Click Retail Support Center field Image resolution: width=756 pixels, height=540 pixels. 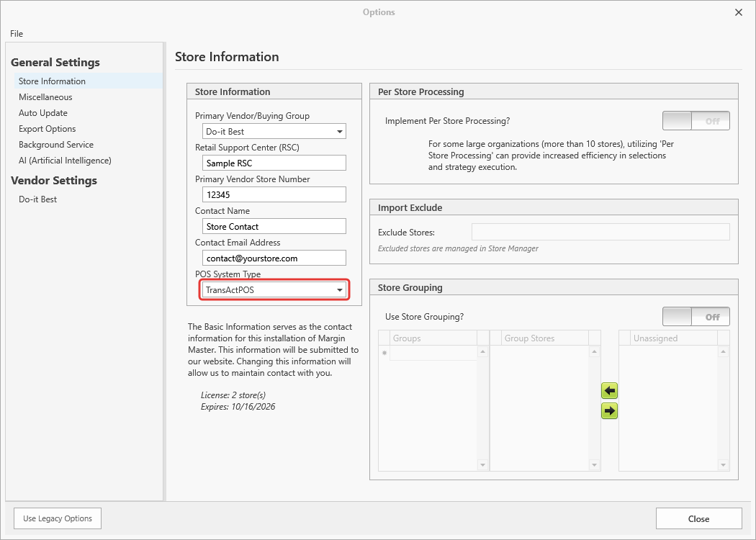(x=274, y=163)
